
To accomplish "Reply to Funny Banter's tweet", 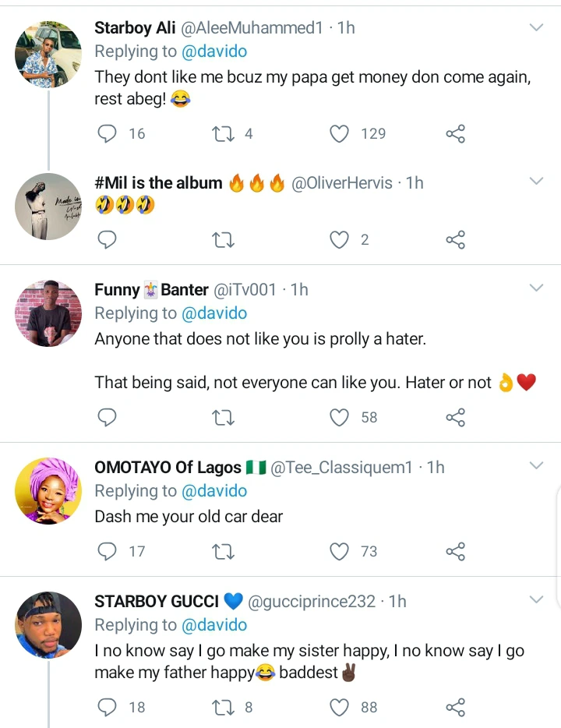I will pyautogui.click(x=107, y=418).
